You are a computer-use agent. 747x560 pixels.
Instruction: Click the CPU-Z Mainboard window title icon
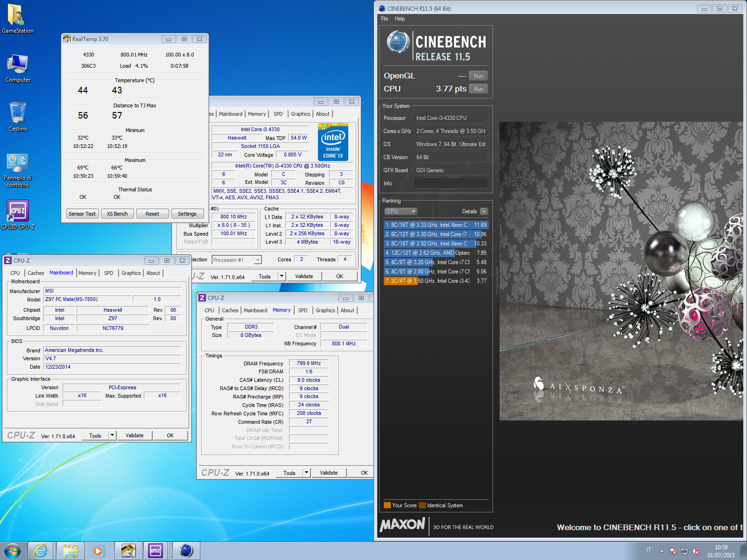[8, 261]
